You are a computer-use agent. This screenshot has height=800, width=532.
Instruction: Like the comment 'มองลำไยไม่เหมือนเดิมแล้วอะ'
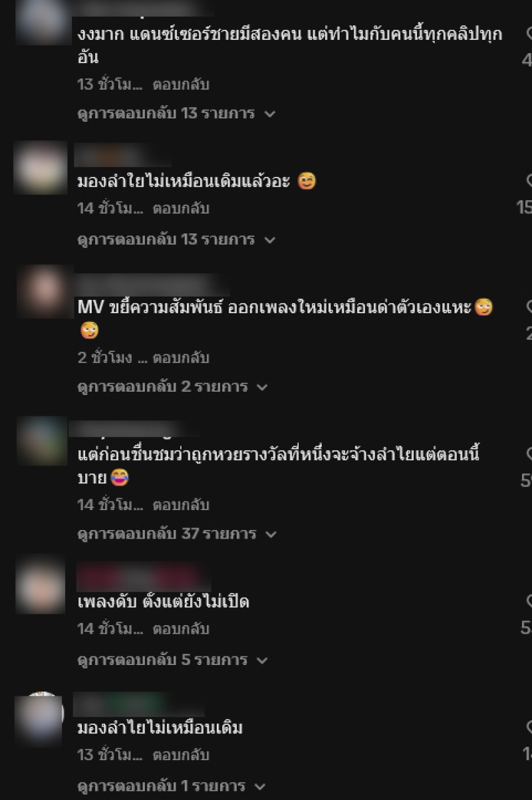click(529, 180)
